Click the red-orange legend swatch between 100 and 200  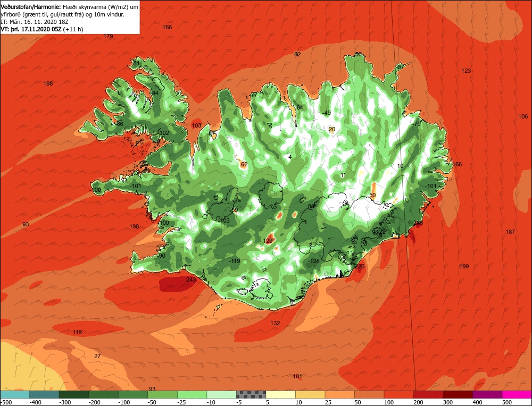398,394
